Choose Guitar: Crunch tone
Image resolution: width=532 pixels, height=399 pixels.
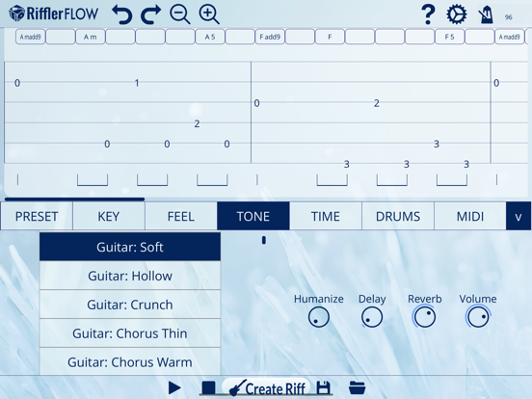pyautogui.click(x=130, y=305)
